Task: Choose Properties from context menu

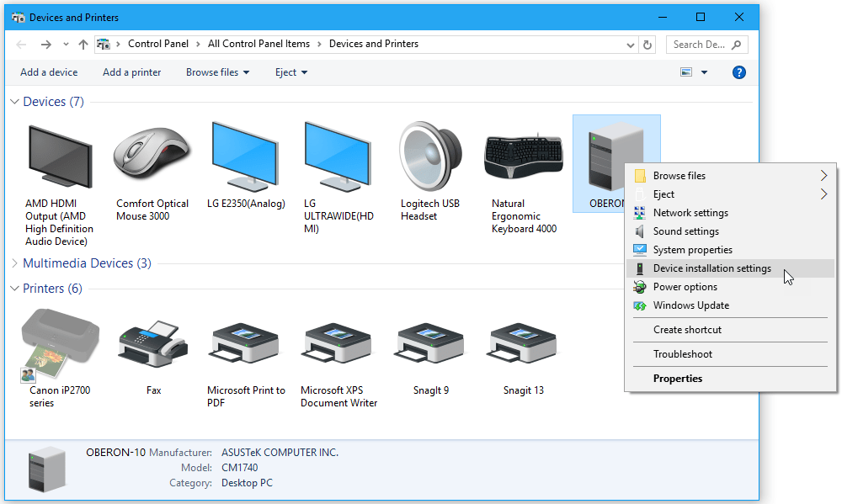Action: click(731, 379)
